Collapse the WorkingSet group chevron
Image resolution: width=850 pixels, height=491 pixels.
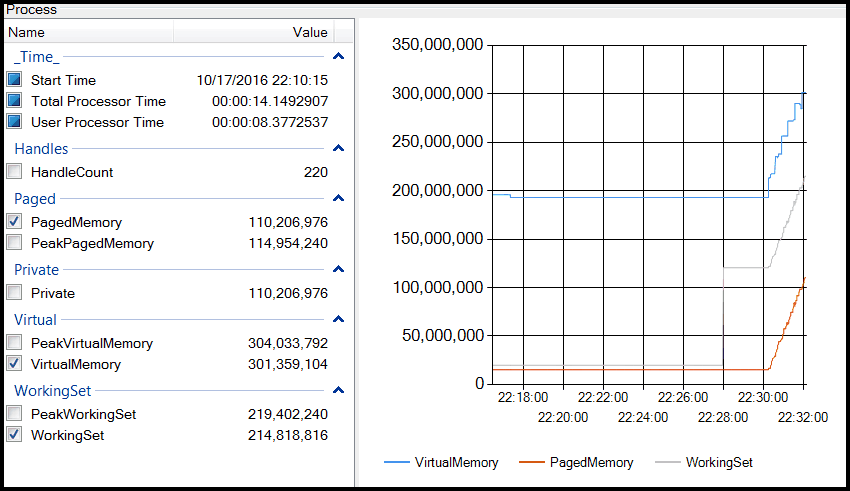tap(339, 391)
